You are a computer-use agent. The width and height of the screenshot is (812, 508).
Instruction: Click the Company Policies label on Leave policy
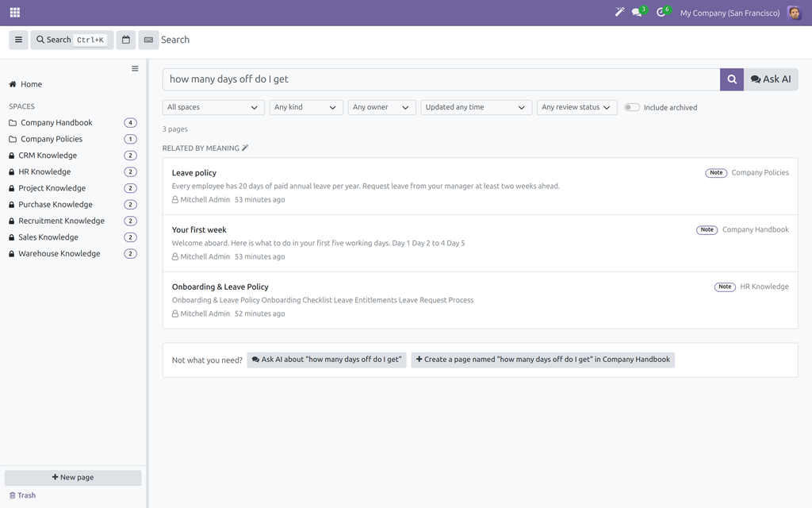coord(760,172)
